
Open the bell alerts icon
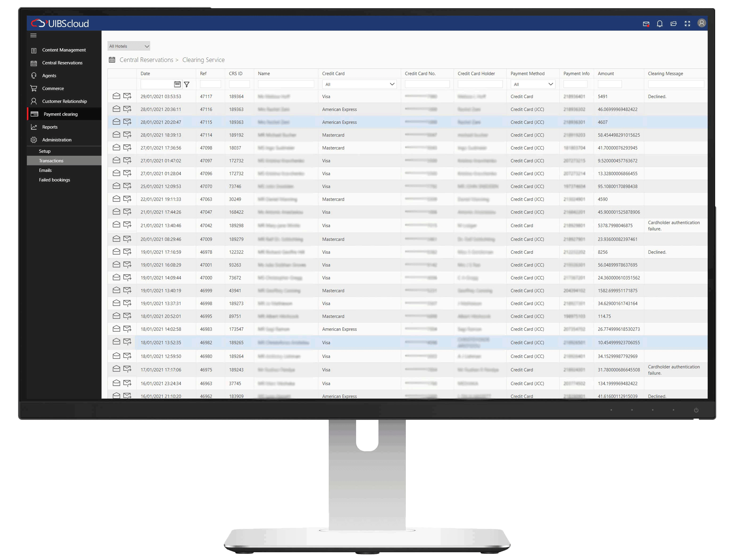coord(659,24)
